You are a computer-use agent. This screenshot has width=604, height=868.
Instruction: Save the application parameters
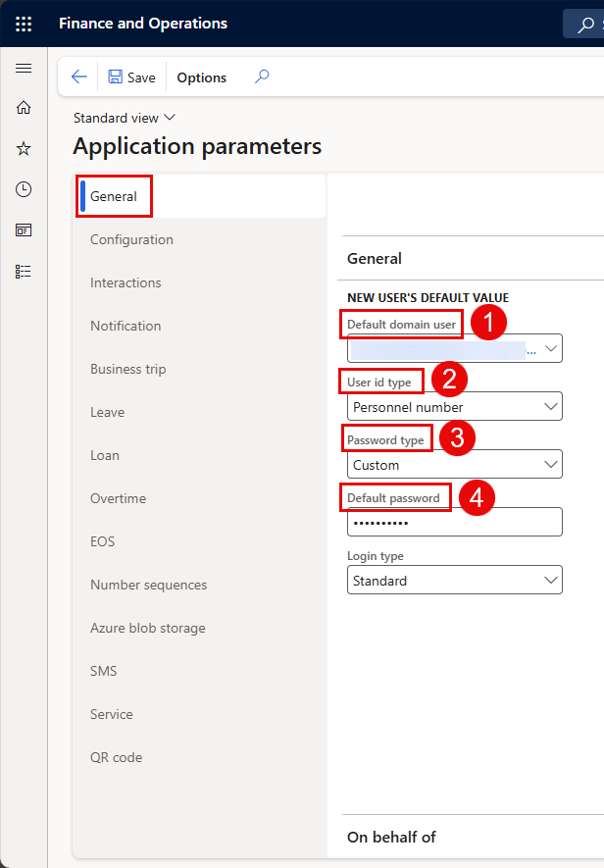point(131,77)
